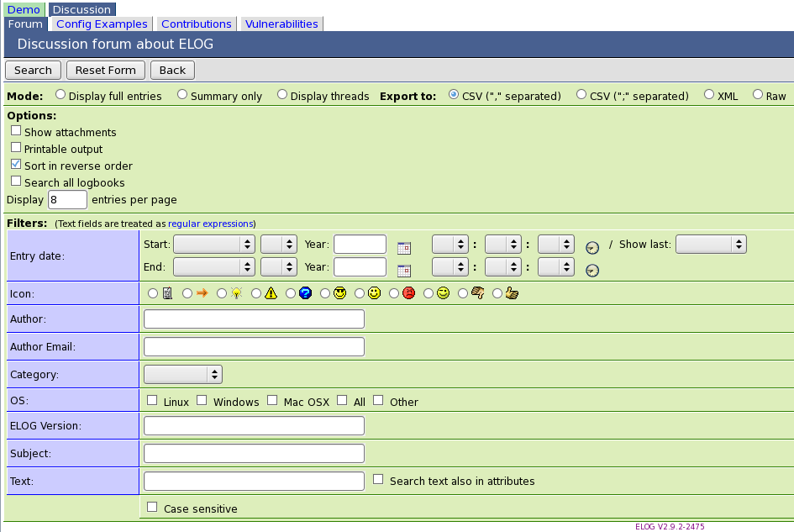This screenshot has height=532, width=794.
Task: Follow the regular expressions link
Action: (x=211, y=224)
